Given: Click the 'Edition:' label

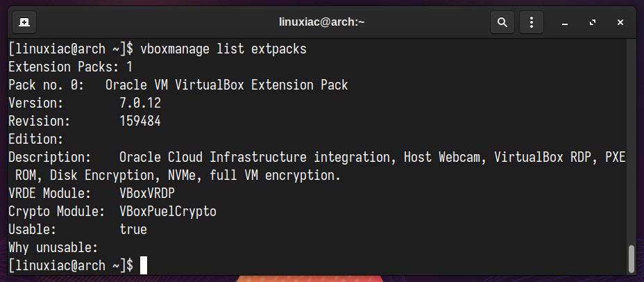Looking at the screenshot, I should tap(36, 139).
